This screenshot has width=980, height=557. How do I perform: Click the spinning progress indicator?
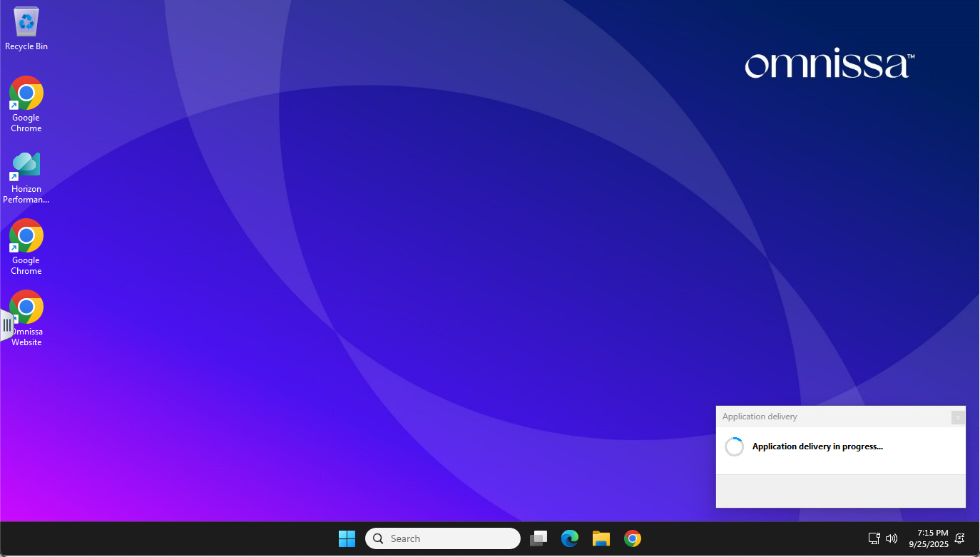tap(734, 446)
